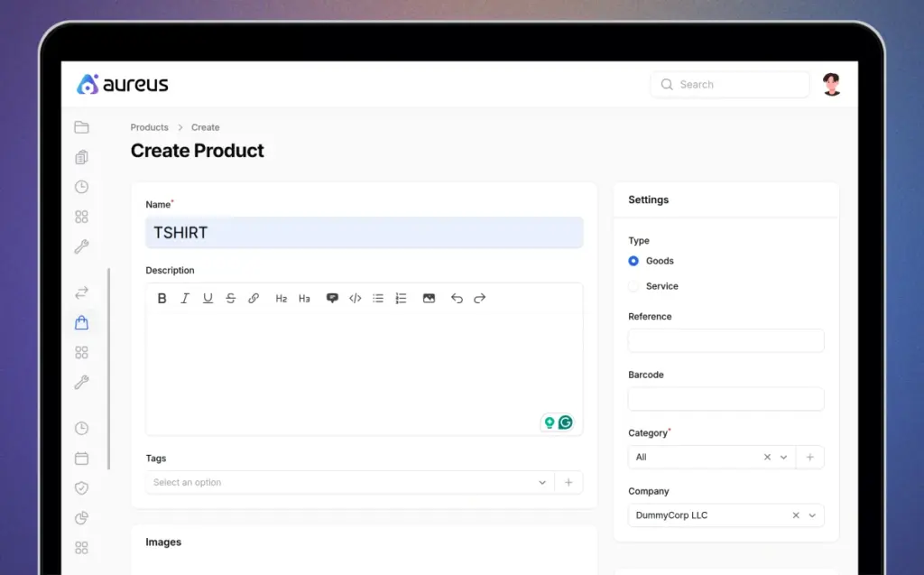Select the Service type radio button
Viewport: 924px width, 575px height.
coord(633,286)
